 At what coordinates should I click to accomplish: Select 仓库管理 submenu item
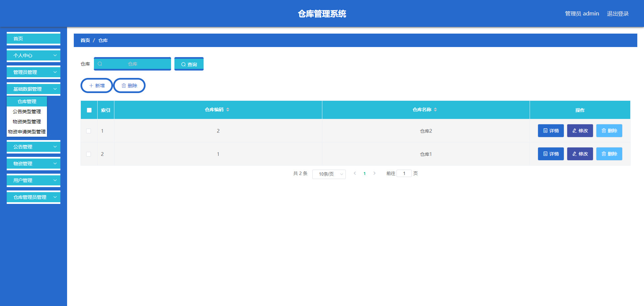click(27, 101)
